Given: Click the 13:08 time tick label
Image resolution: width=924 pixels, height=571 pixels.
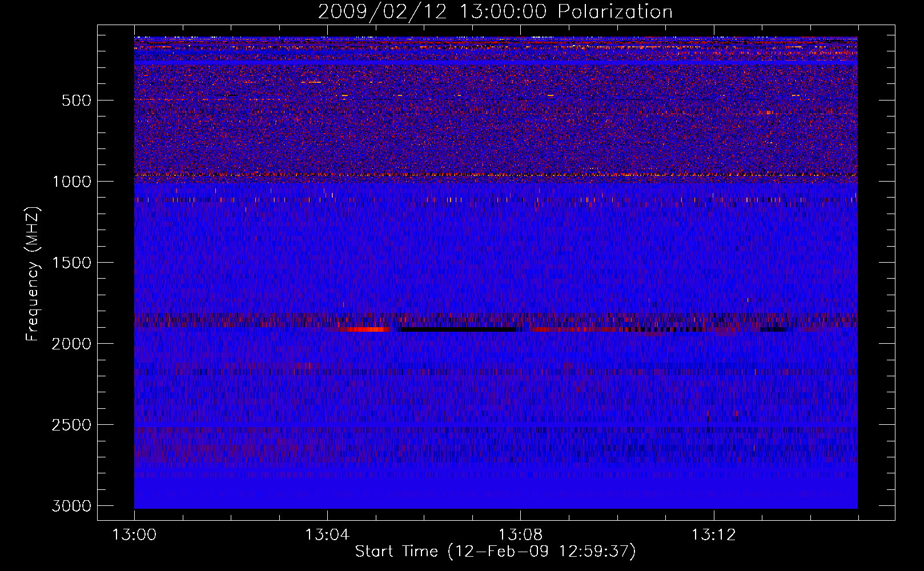Looking at the screenshot, I should pyautogui.click(x=520, y=535).
